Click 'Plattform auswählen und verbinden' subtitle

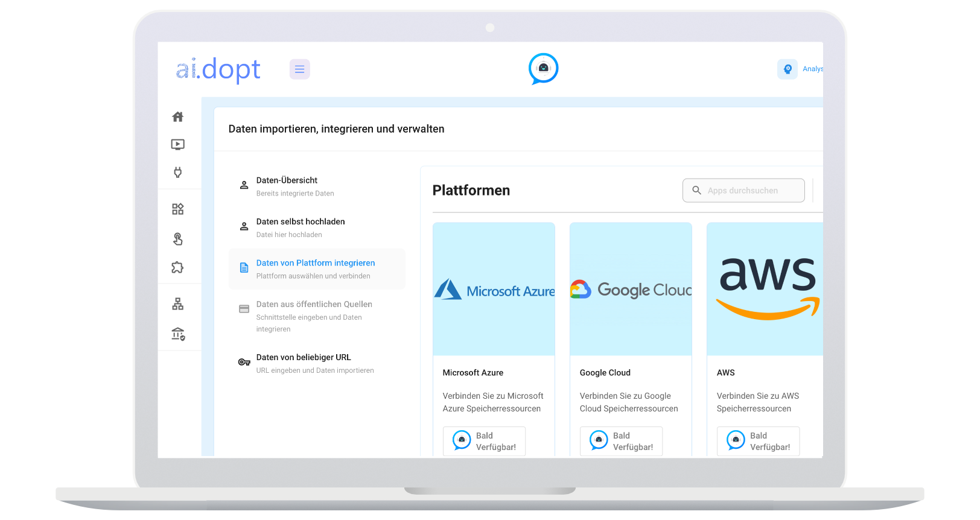coord(313,276)
